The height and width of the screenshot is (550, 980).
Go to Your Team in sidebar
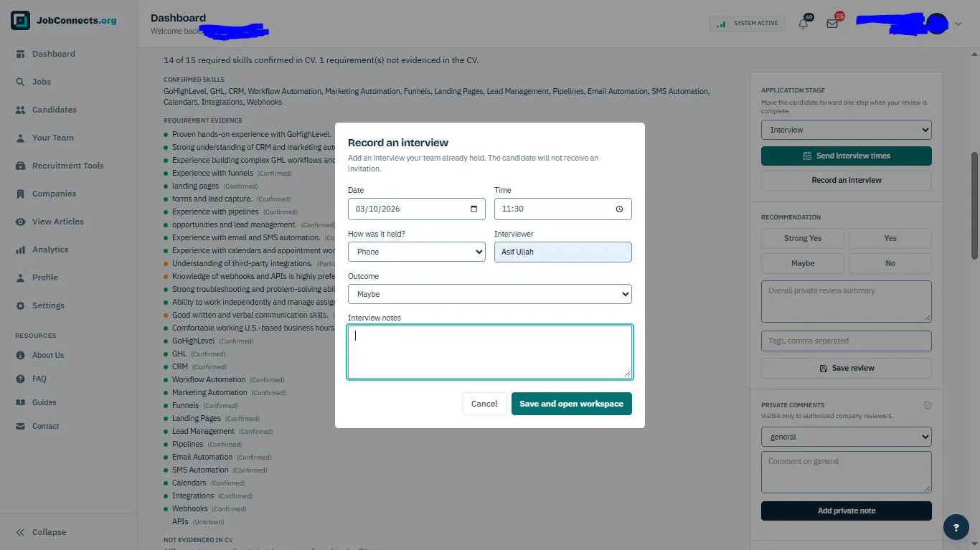click(52, 138)
